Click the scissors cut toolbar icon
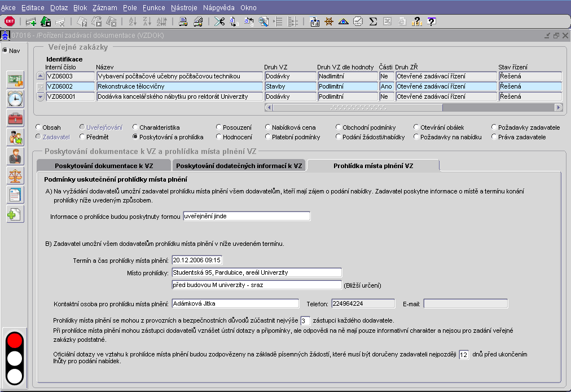Viewport: 571px width, 392px height. 219,21
